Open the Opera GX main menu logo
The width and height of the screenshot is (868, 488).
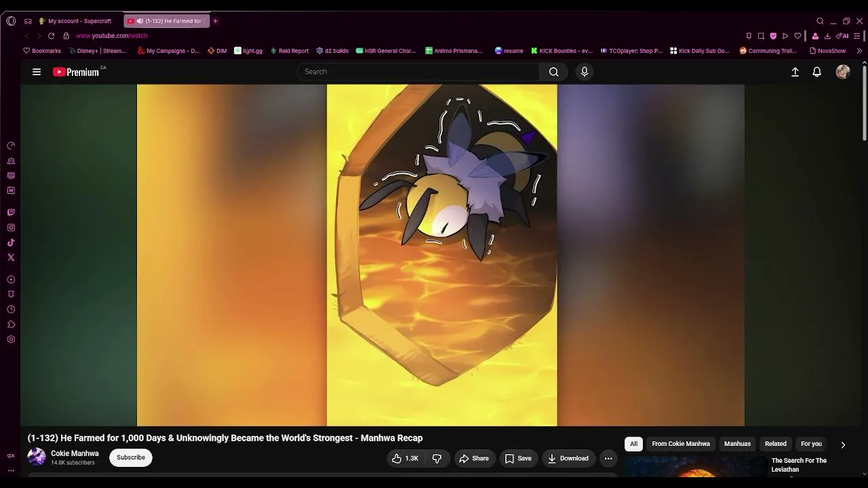[11, 21]
